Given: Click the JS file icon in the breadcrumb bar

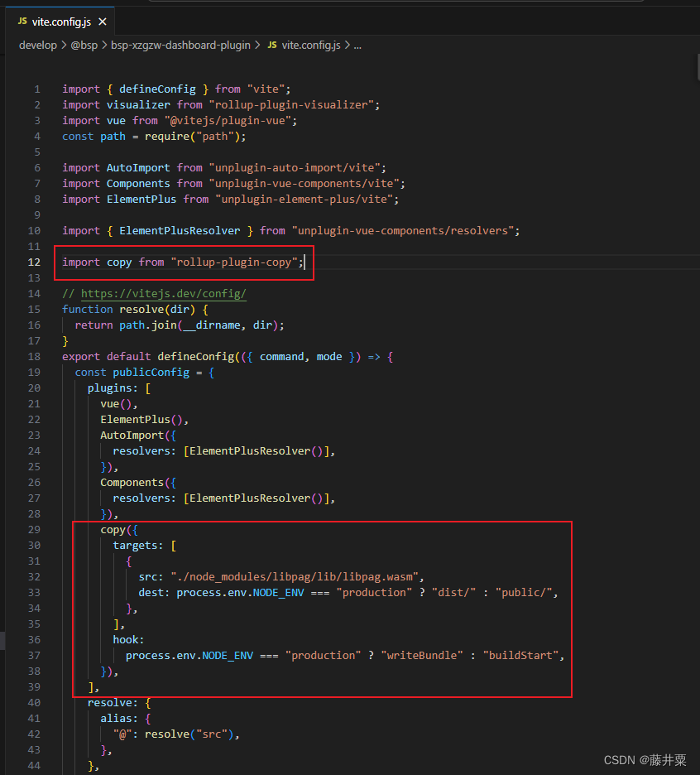Looking at the screenshot, I should click(x=272, y=46).
